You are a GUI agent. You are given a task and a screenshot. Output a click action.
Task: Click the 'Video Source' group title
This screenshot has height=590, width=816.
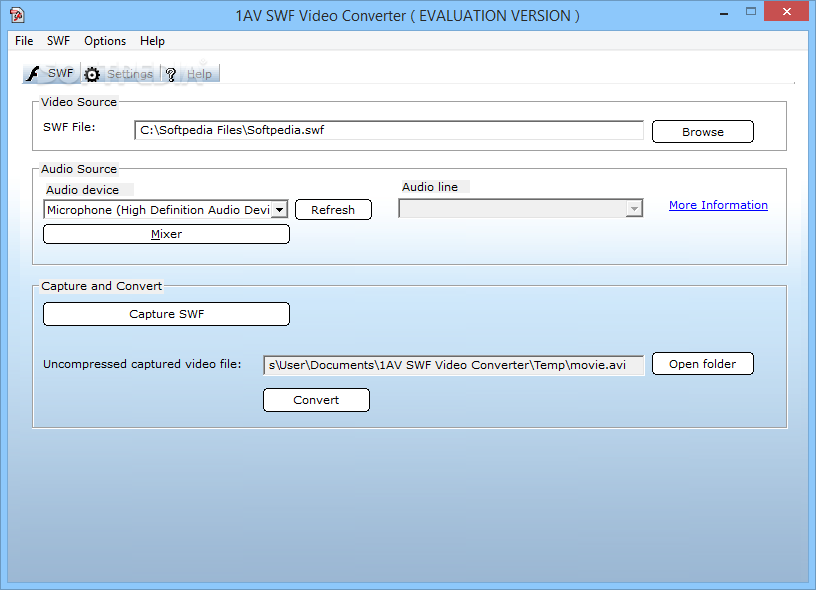tap(79, 102)
